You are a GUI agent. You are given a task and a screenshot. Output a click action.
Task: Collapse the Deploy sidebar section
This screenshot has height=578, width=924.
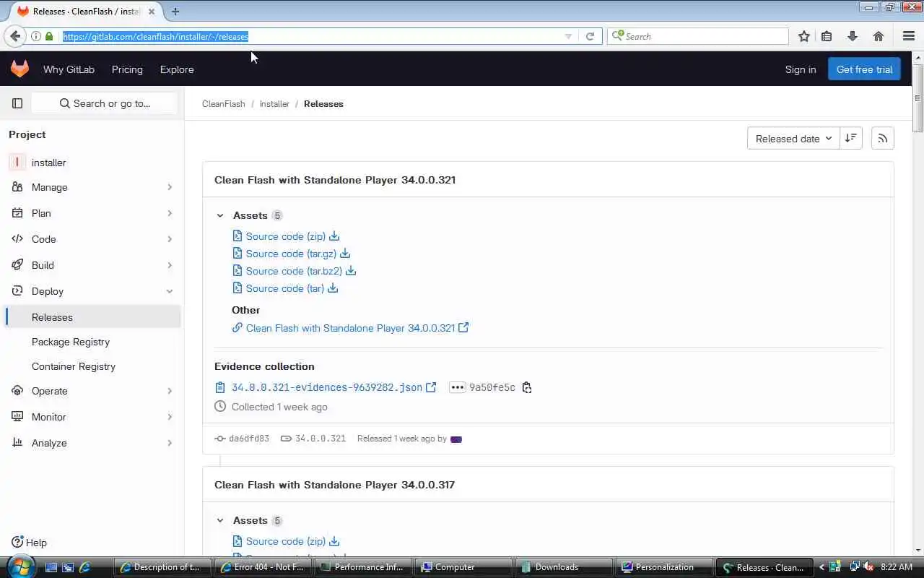pos(92,291)
